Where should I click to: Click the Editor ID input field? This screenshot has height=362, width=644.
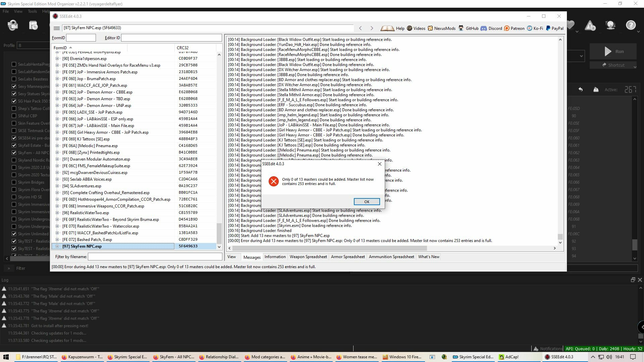(171, 38)
